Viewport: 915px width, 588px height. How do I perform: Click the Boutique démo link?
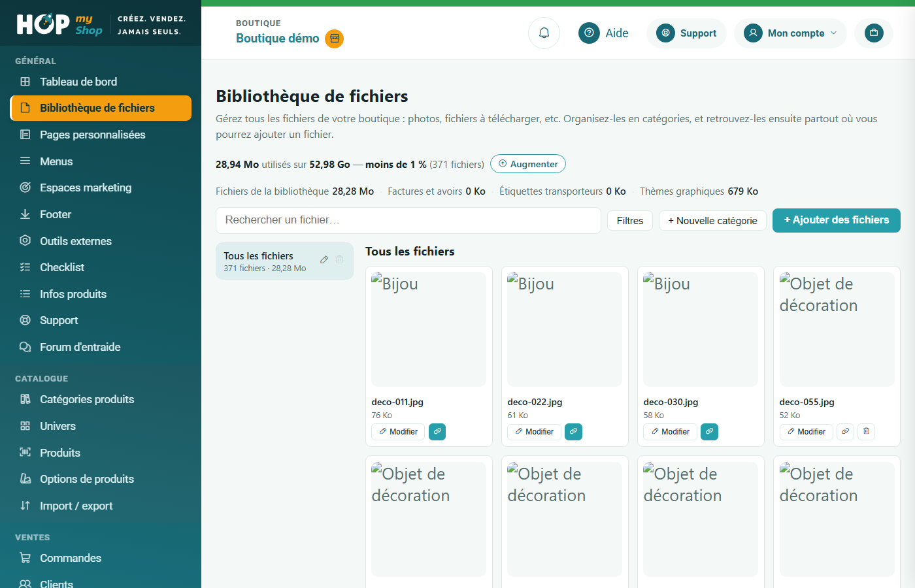point(278,39)
